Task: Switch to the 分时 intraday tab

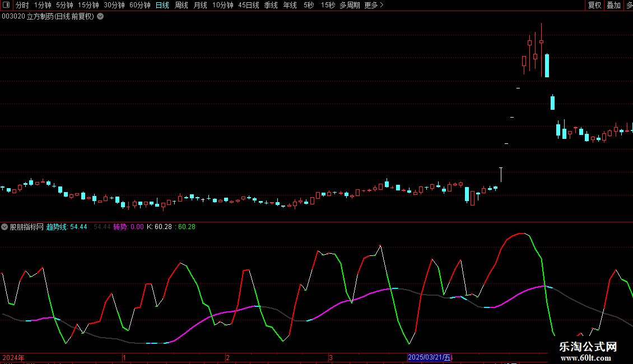Action: point(22,5)
